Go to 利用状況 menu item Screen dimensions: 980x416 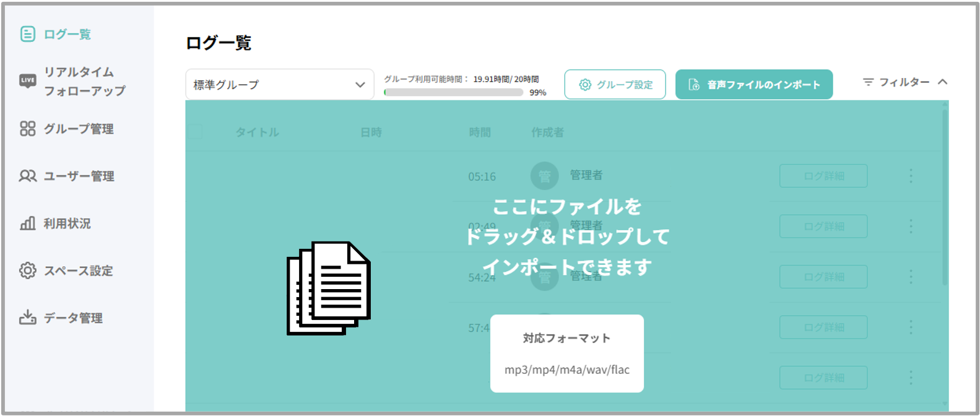tap(67, 223)
